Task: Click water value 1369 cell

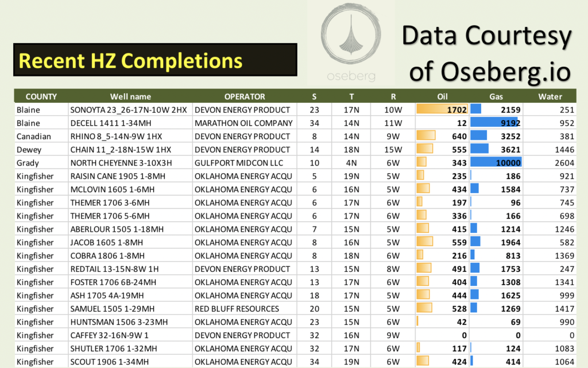Action: 550,256
